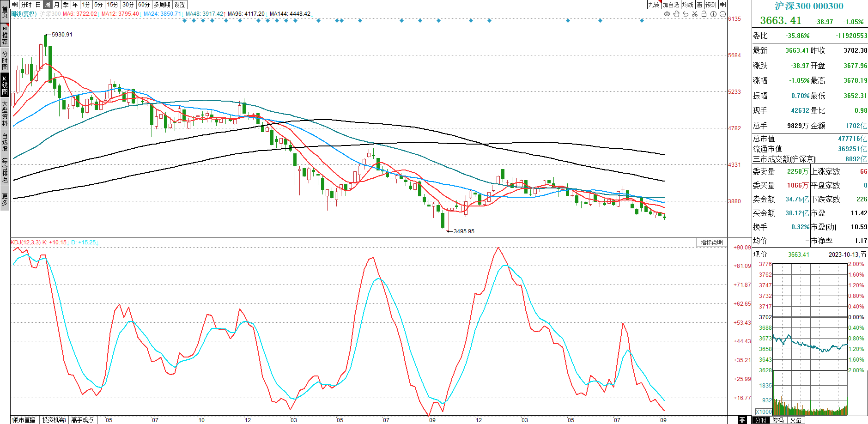Select the scissors cut tool icon
Image resolution: width=868 pixels, height=424 pixels.
click(695, 14)
